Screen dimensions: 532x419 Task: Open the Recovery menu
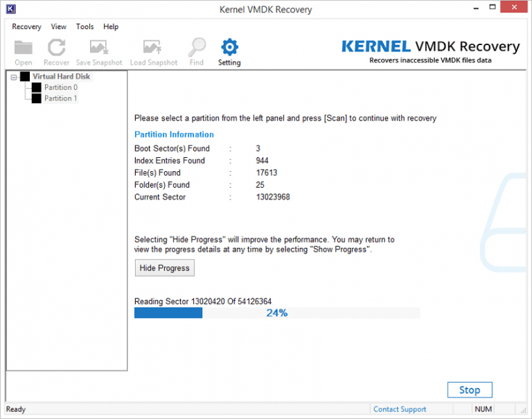26,26
